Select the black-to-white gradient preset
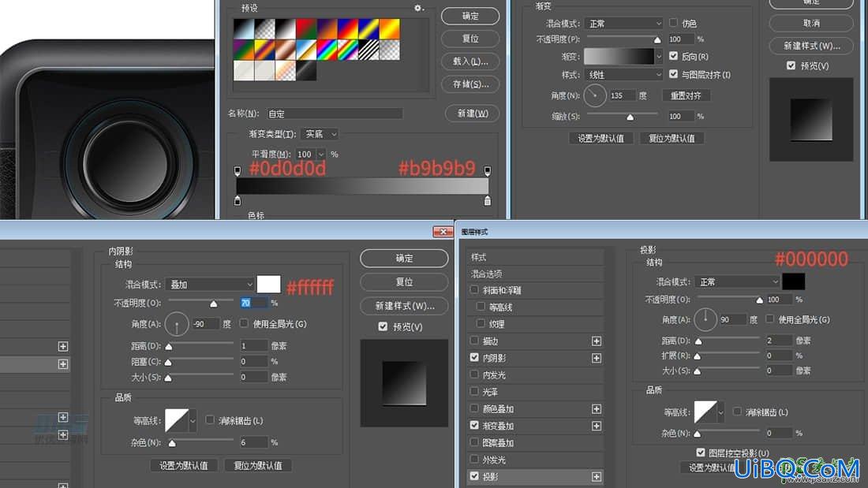The image size is (868, 488). coord(285,28)
